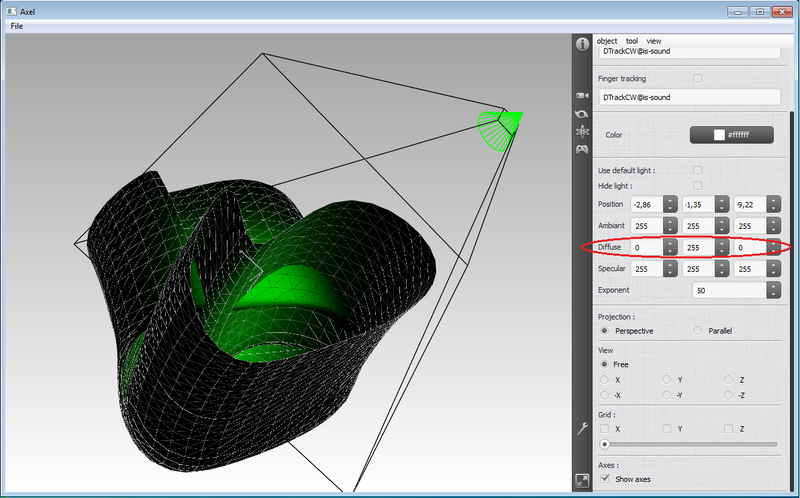Enable the Finger tracking checkbox

(697, 78)
